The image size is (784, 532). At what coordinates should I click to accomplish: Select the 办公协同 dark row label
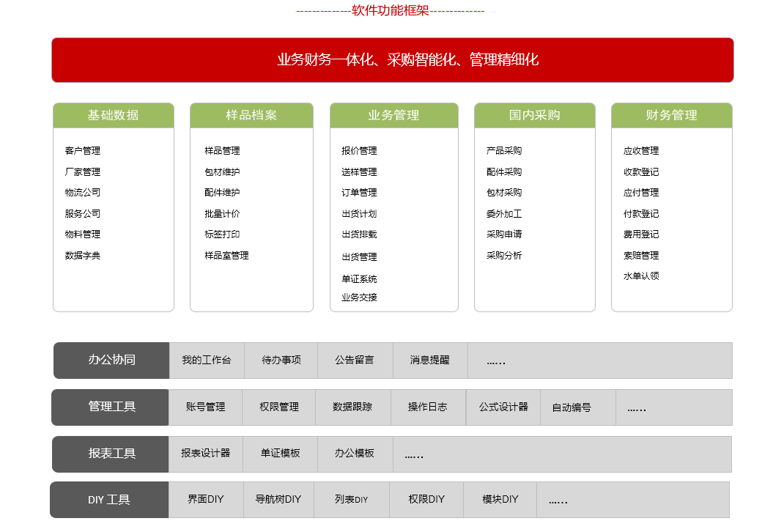pos(111,360)
